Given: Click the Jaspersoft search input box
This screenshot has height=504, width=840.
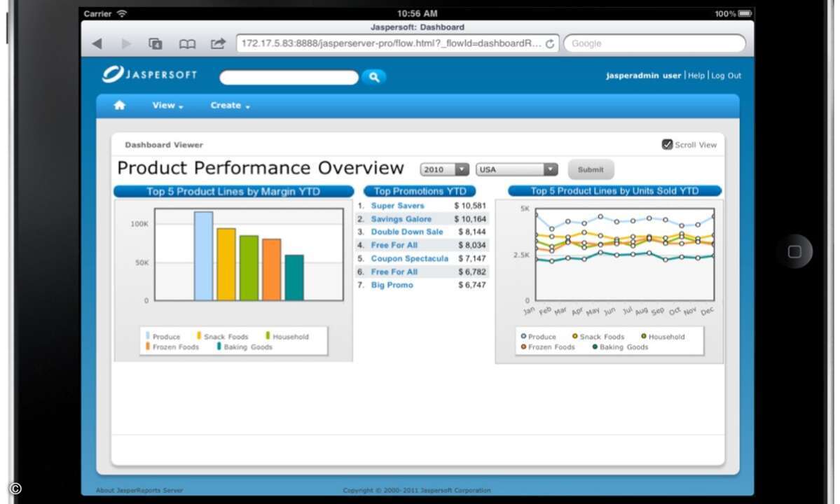Looking at the screenshot, I should (289, 78).
